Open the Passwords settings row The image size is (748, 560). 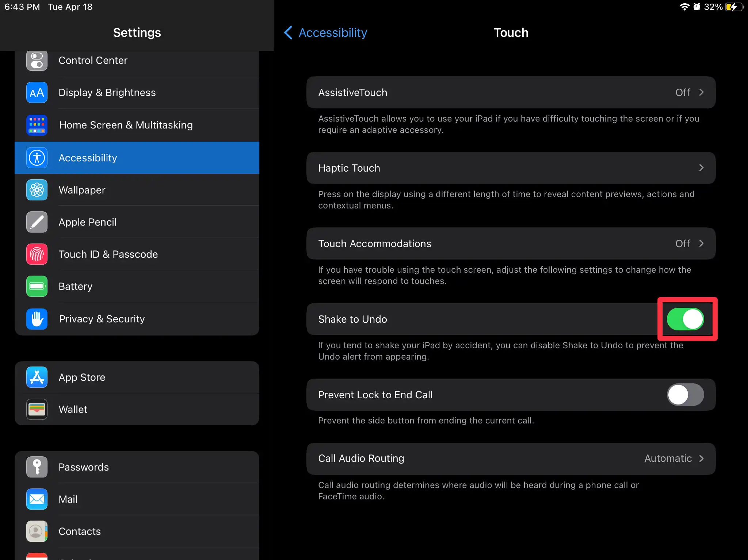[x=137, y=467]
